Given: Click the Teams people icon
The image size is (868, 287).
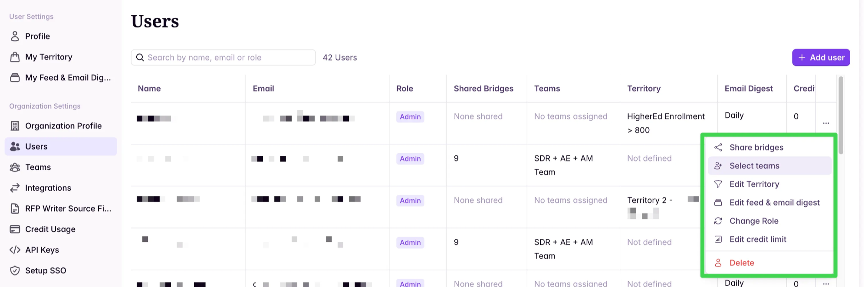Looking at the screenshot, I should coord(15,167).
